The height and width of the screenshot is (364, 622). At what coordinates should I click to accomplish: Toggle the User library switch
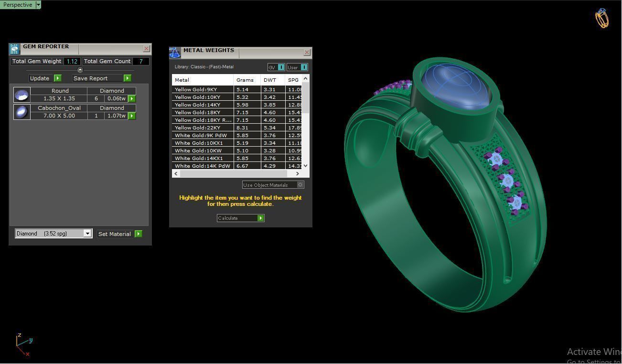tap(297, 67)
